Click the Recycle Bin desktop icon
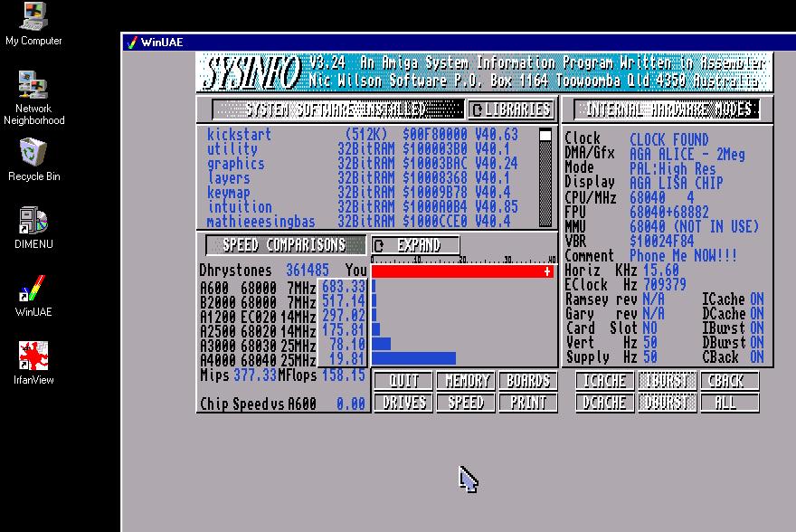The image size is (796, 532). [33, 160]
